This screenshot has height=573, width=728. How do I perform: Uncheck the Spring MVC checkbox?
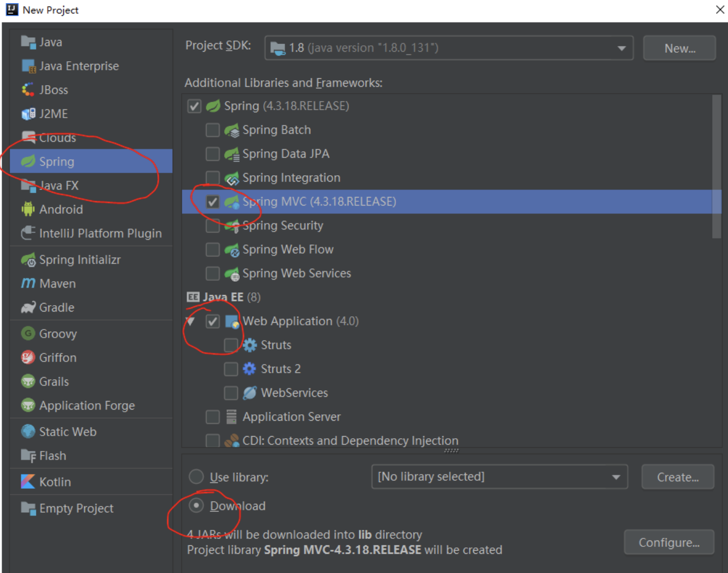coord(213,202)
